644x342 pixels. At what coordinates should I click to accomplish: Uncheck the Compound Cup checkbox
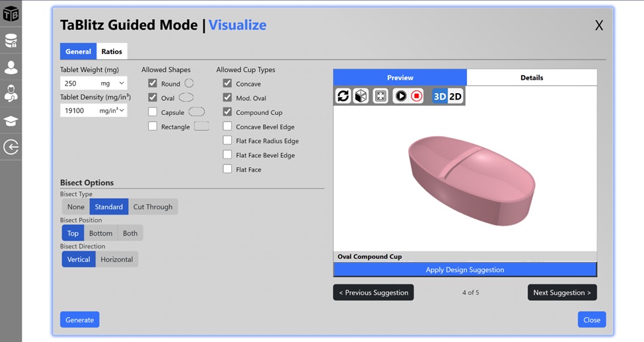(227, 112)
